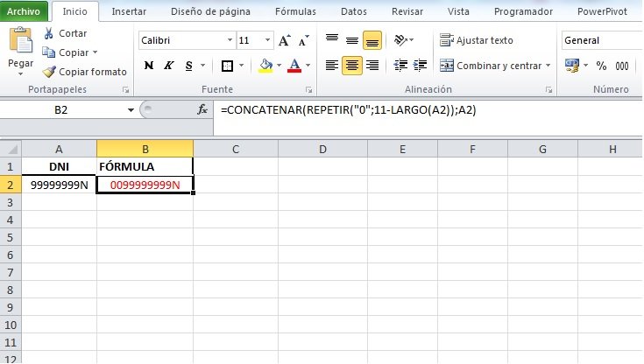Image resolution: width=644 pixels, height=364 pixels.
Task: Click the Name Box showing B2
Action: pyautogui.click(x=60, y=110)
